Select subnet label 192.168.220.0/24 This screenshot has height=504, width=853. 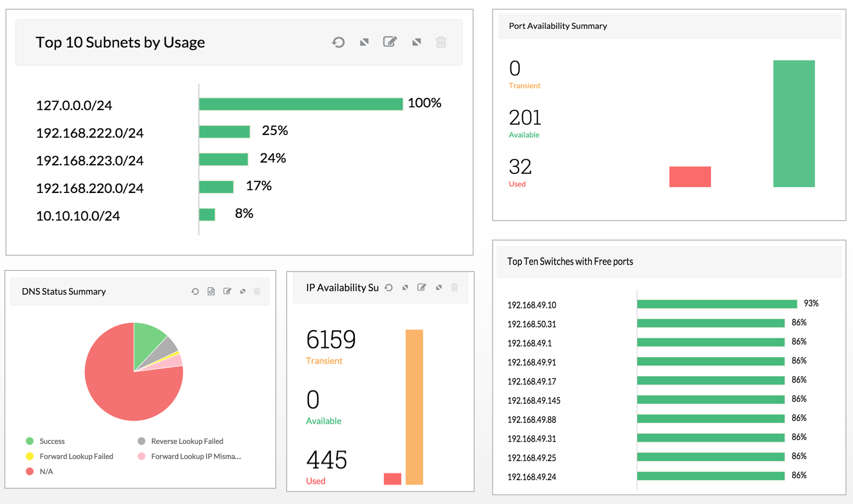(89, 189)
